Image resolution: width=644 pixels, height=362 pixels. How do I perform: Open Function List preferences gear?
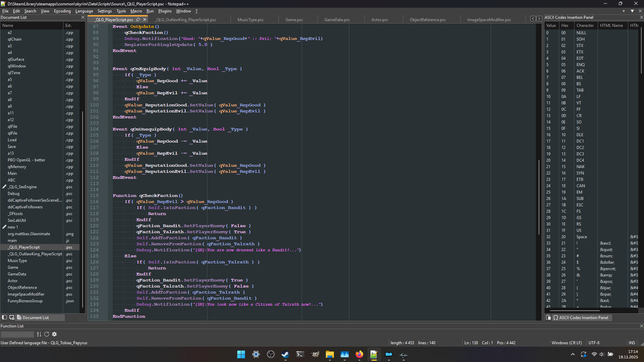(54, 334)
